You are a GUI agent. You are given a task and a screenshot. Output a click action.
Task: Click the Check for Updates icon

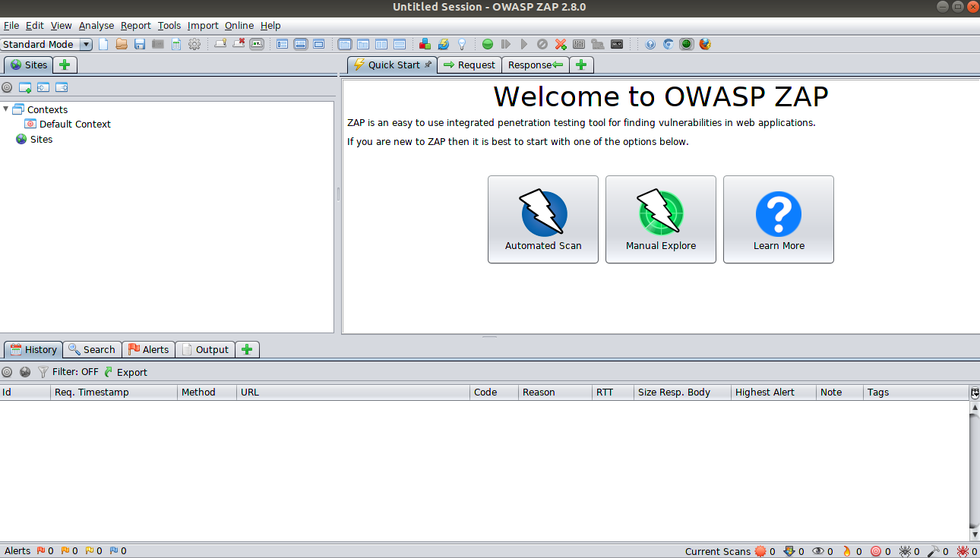pyautogui.click(x=444, y=44)
